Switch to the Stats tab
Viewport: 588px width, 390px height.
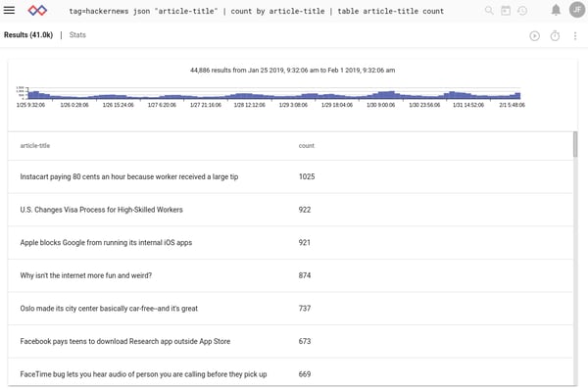click(77, 35)
